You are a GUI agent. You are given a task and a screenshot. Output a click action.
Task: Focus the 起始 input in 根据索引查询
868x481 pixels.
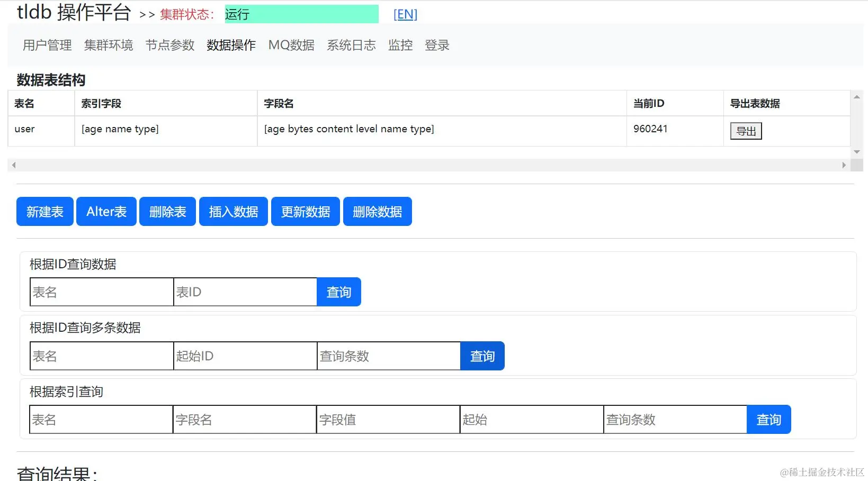[x=532, y=420]
